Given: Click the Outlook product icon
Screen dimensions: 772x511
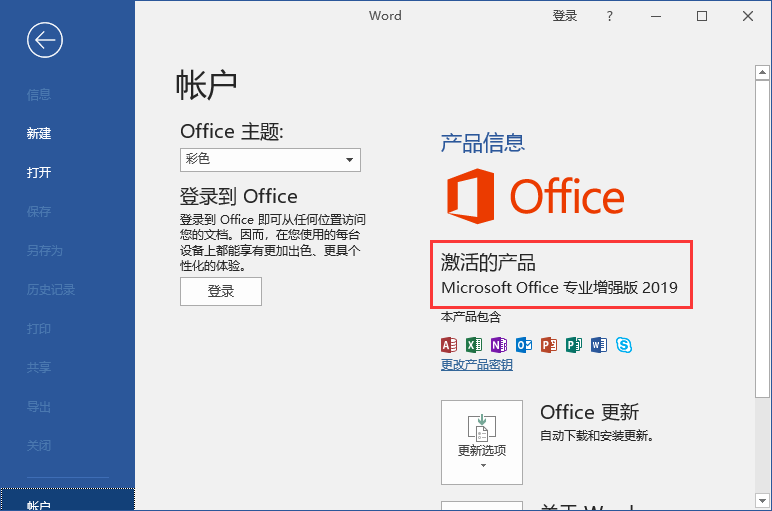Looking at the screenshot, I should click(524, 345).
